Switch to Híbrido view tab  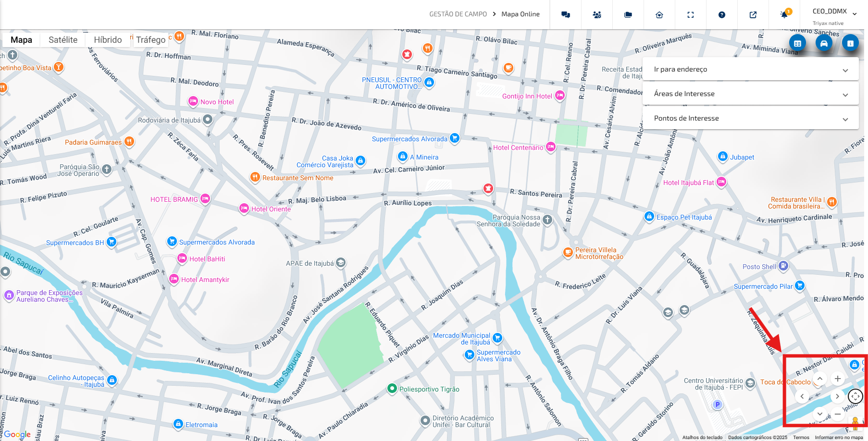click(x=108, y=40)
